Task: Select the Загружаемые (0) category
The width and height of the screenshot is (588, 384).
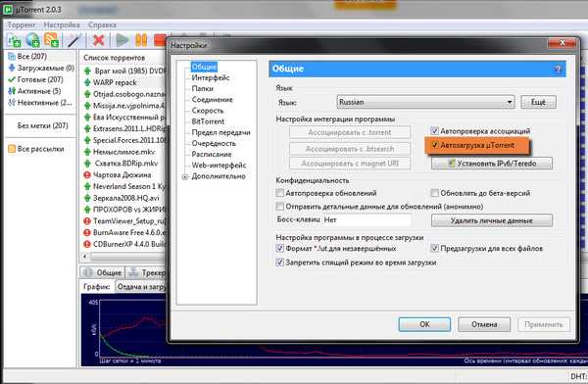Action: pos(41,68)
